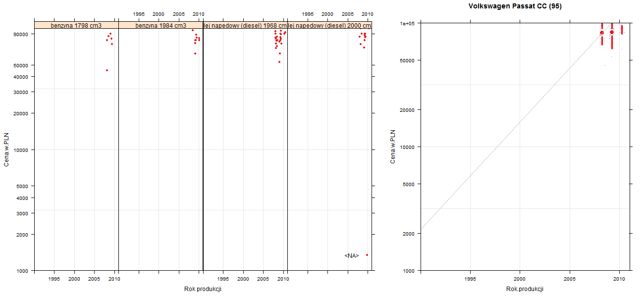Click '2010' below the benzyna 1798 panel

(x=114, y=279)
